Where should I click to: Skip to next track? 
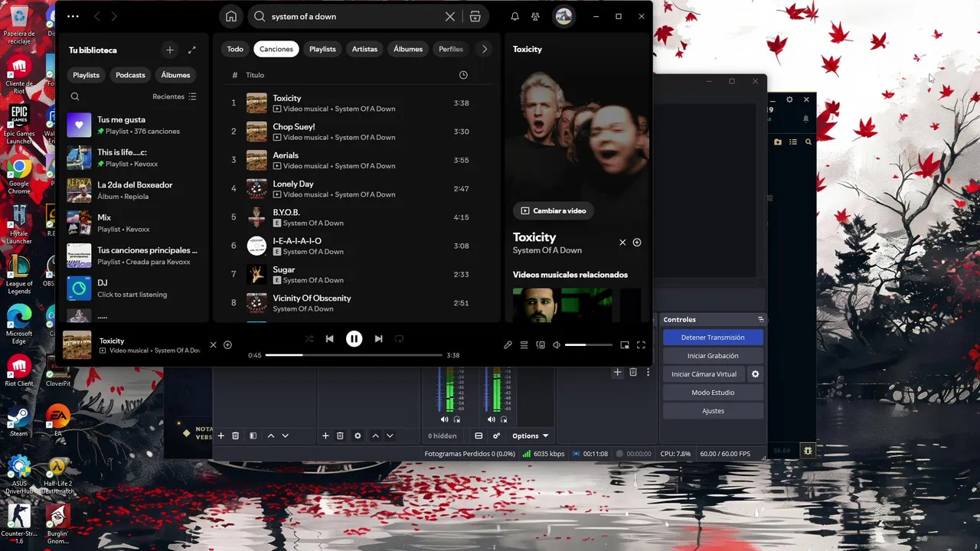pyautogui.click(x=378, y=338)
